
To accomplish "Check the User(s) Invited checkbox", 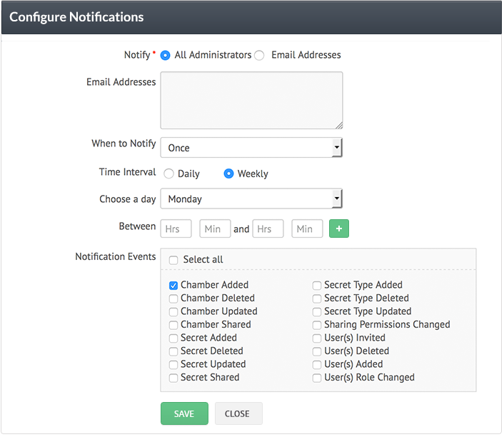I will [x=317, y=338].
